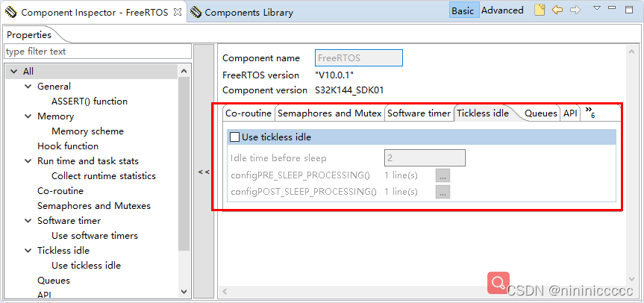Enable the Use tickless idle checkbox

click(235, 137)
